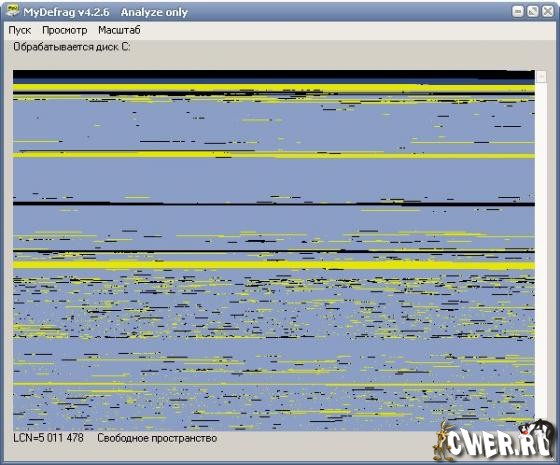560x465 pixels.
Task: Click the disk map scrollbar up arrow
Action: click(541, 76)
